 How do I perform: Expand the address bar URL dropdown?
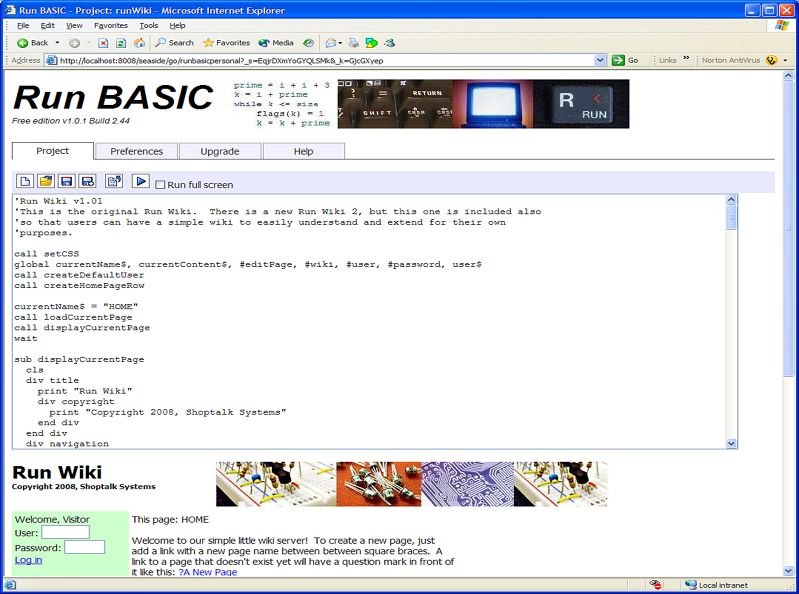[x=600, y=60]
